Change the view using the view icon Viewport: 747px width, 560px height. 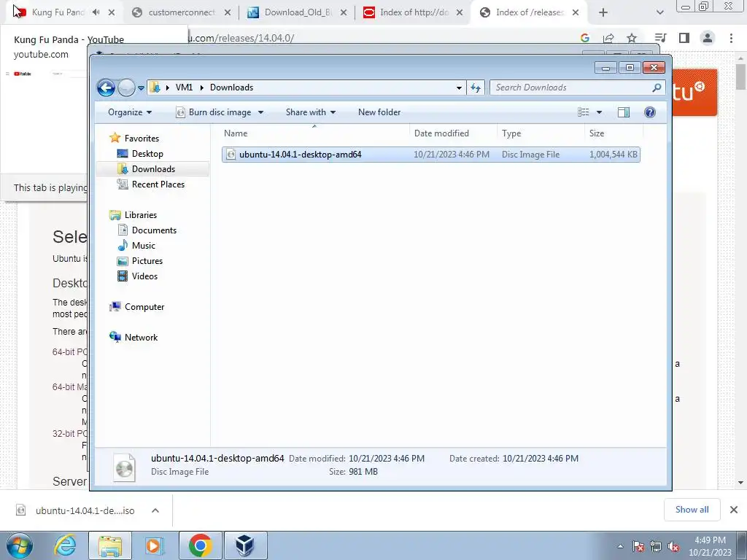(x=583, y=112)
